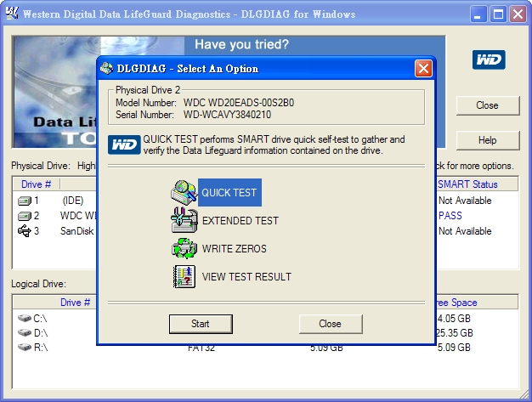Select physical drive 1 disk icon

pyautogui.click(x=25, y=201)
